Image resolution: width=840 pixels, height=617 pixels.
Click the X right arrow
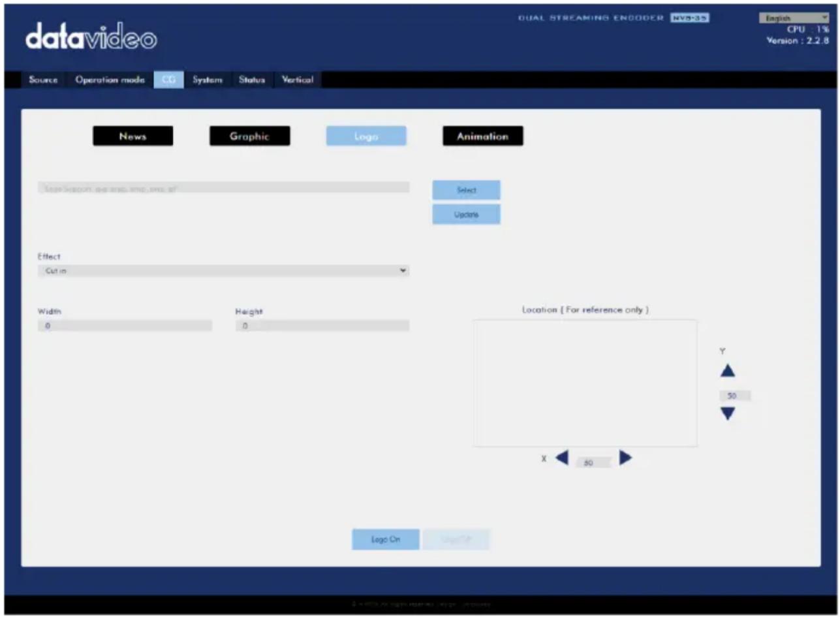625,458
